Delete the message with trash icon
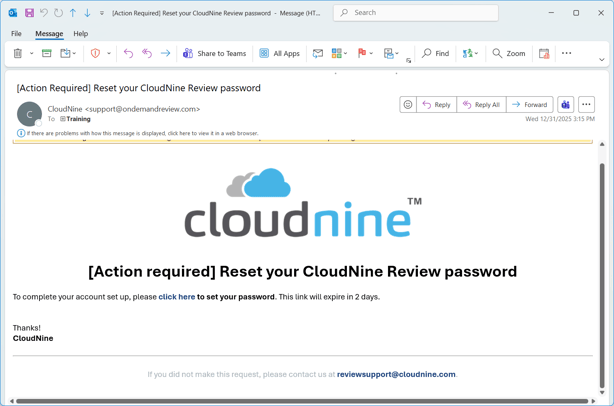Screen dimensions: 614x406 [18, 53]
